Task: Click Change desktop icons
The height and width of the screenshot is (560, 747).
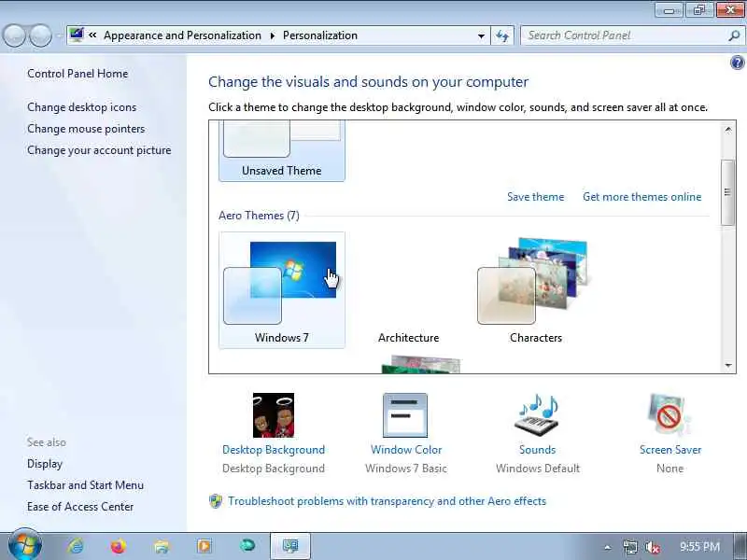Action: click(81, 107)
